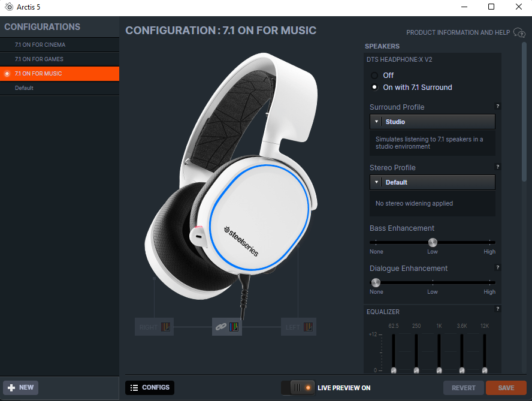This screenshot has height=401, width=532.
Task: Toggle the Live Preview switch
Action: 298,388
